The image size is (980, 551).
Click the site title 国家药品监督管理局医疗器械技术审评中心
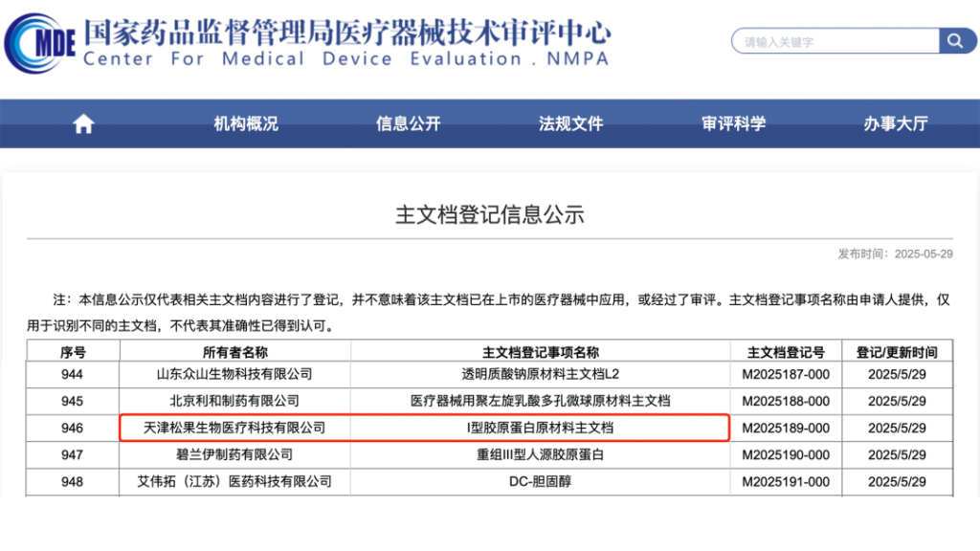(346, 33)
